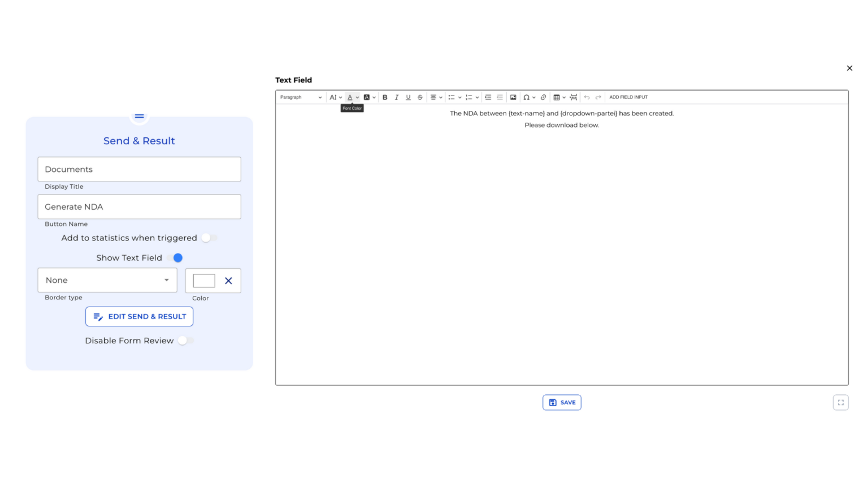Click the EDIT SEND & RESULT button

pyautogui.click(x=139, y=317)
